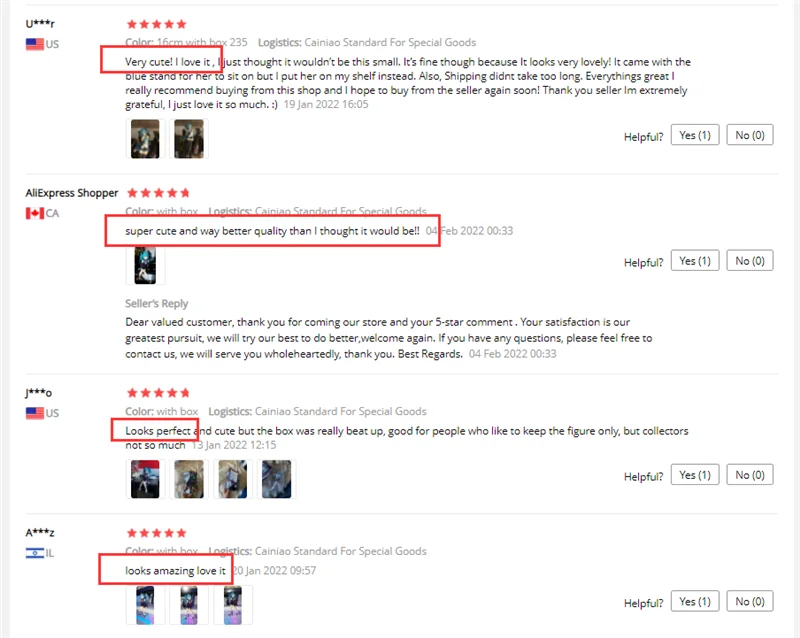Vote No (0) on A***z's review
This screenshot has width=800, height=638.
click(x=750, y=602)
